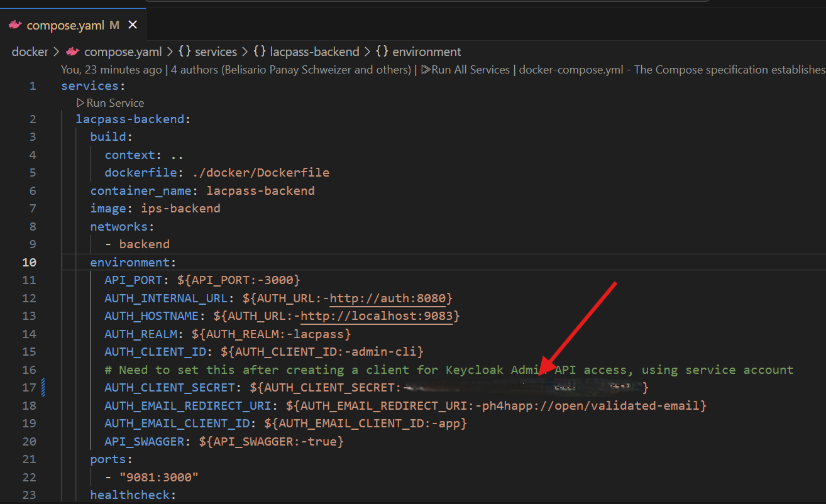Open the docker folder breadcrumb
Screen dimensions: 826x504
[x=30, y=52]
